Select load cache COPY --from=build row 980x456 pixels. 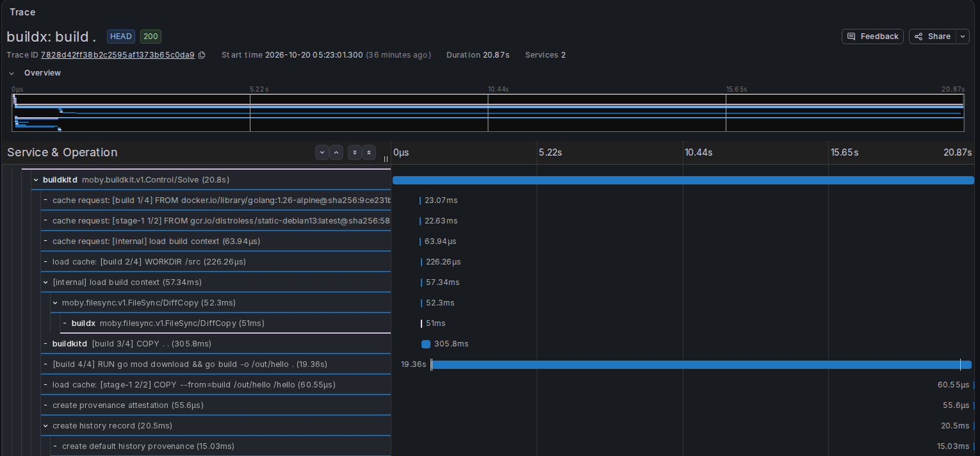pyautogui.click(x=216, y=385)
